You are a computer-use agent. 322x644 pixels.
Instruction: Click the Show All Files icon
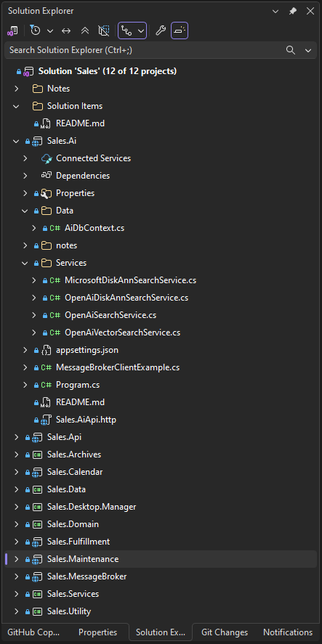pyautogui.click(x=104, y=30)
